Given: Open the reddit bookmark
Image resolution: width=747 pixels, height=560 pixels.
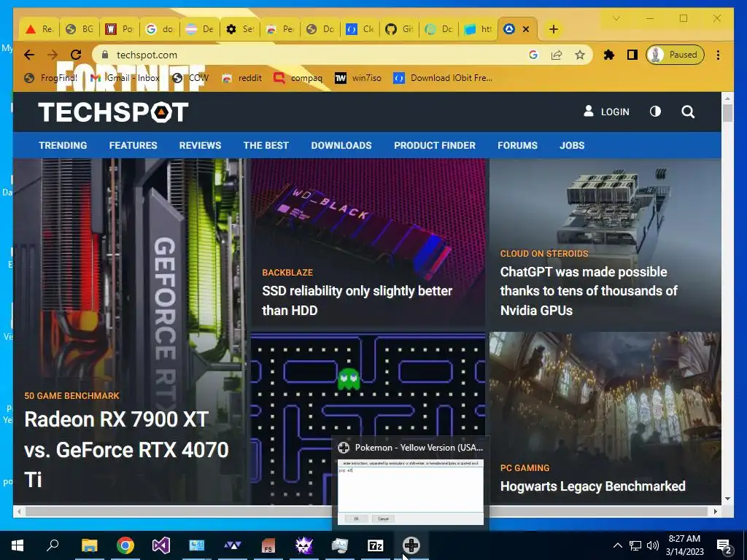Looking at the screenshot, I should pos(242,77).
